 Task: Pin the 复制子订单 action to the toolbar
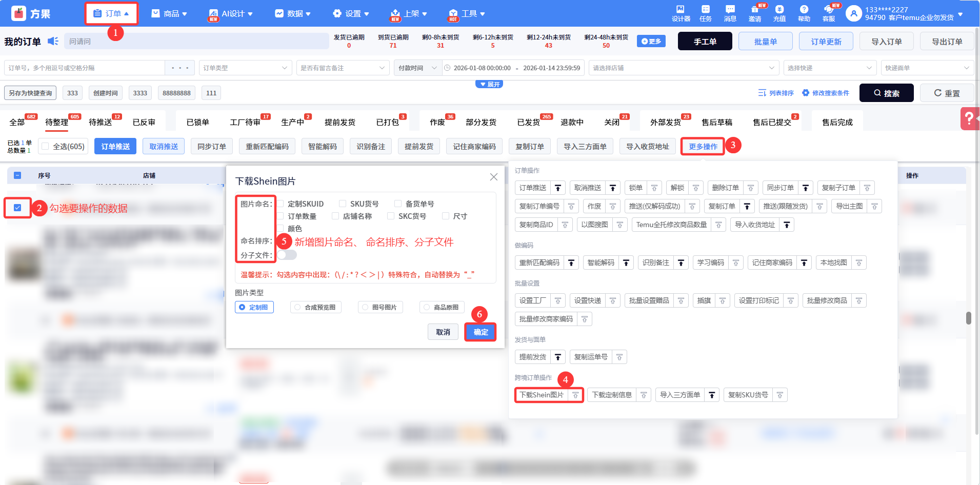(867, 188)
